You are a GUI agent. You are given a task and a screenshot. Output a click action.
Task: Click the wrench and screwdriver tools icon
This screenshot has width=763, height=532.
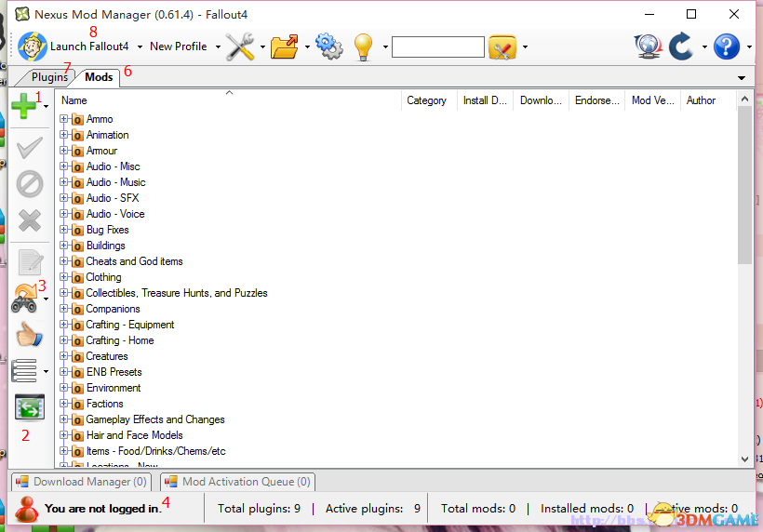point(240,47)
